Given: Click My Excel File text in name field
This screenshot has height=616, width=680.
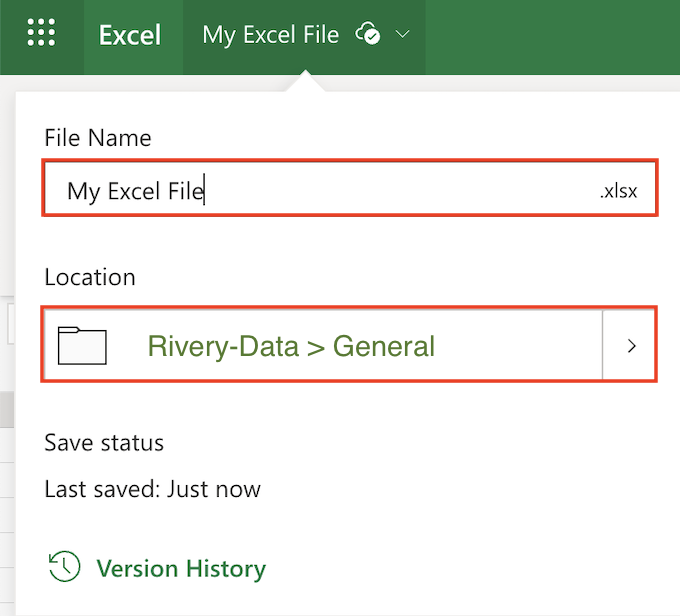Looking at the screenshot, I should click(x=135, y=191).
